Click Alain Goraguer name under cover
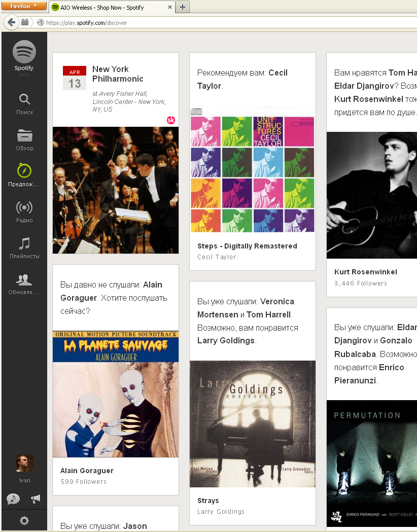 [87, 471]
